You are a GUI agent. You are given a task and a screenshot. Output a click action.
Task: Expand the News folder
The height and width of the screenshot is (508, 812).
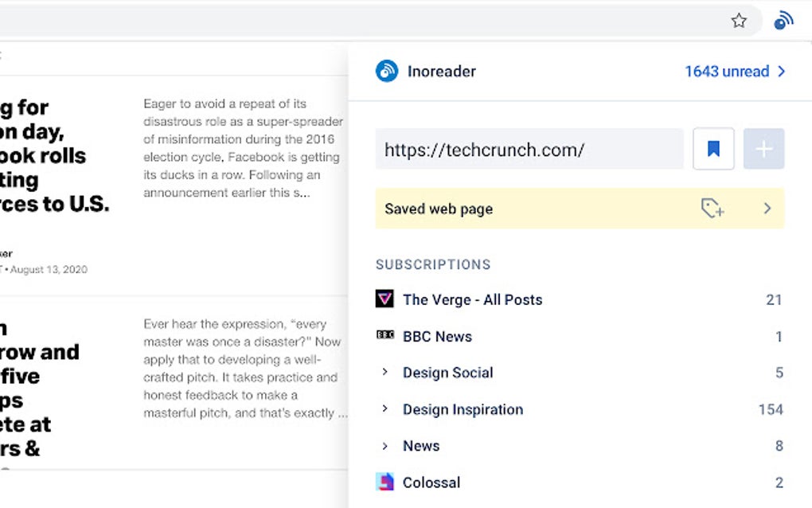(x=385, y=446)
